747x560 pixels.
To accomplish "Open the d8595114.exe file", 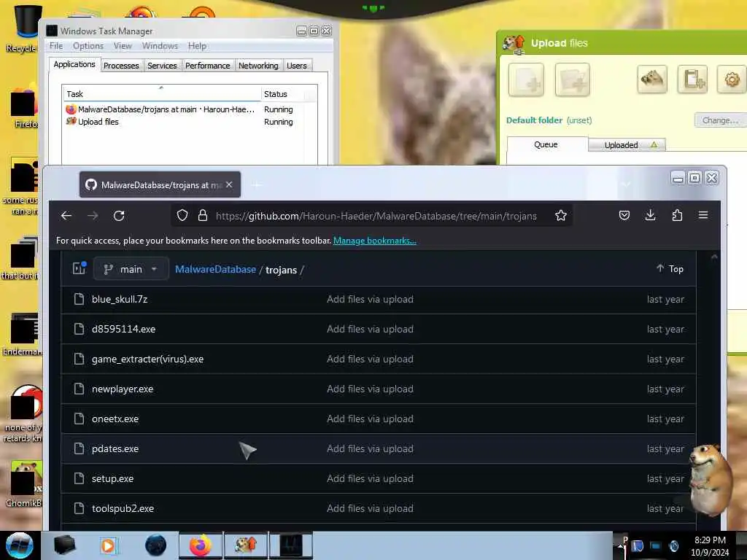I will 123,329.
